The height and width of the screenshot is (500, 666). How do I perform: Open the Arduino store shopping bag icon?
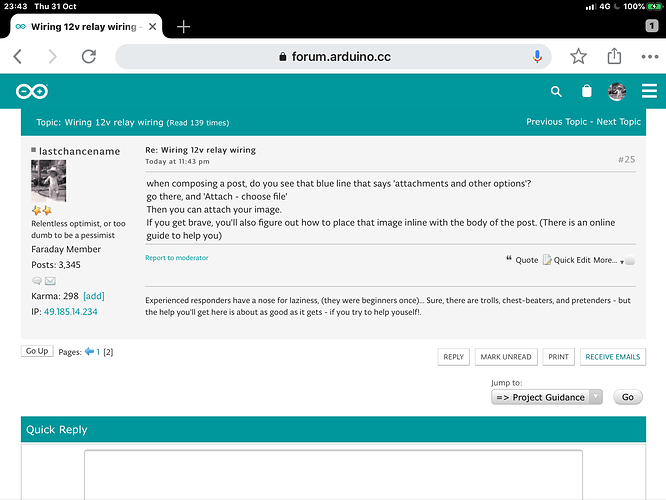coord(587,91)
